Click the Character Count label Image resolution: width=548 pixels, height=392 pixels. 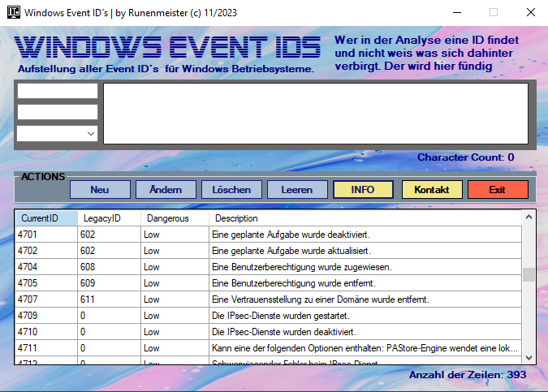click(x=466, y=157)
